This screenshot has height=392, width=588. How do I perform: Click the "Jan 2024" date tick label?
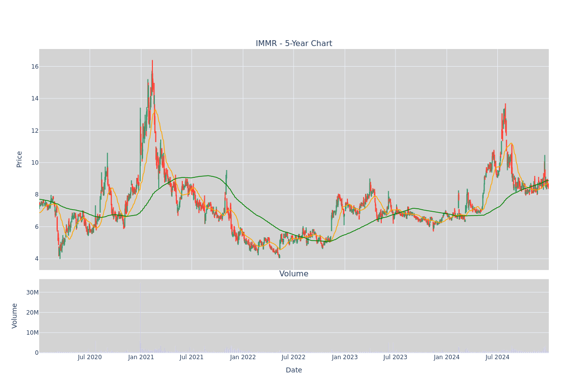point(447,357)
